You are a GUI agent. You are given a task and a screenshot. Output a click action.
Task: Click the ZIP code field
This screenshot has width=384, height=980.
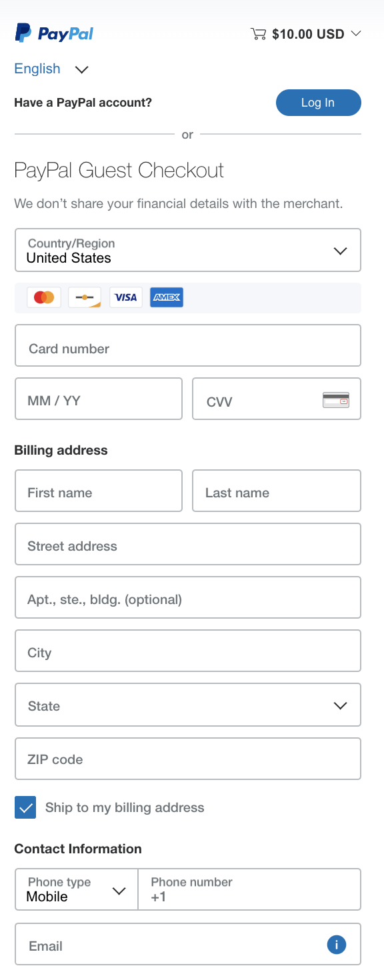(x=188, y=759)
